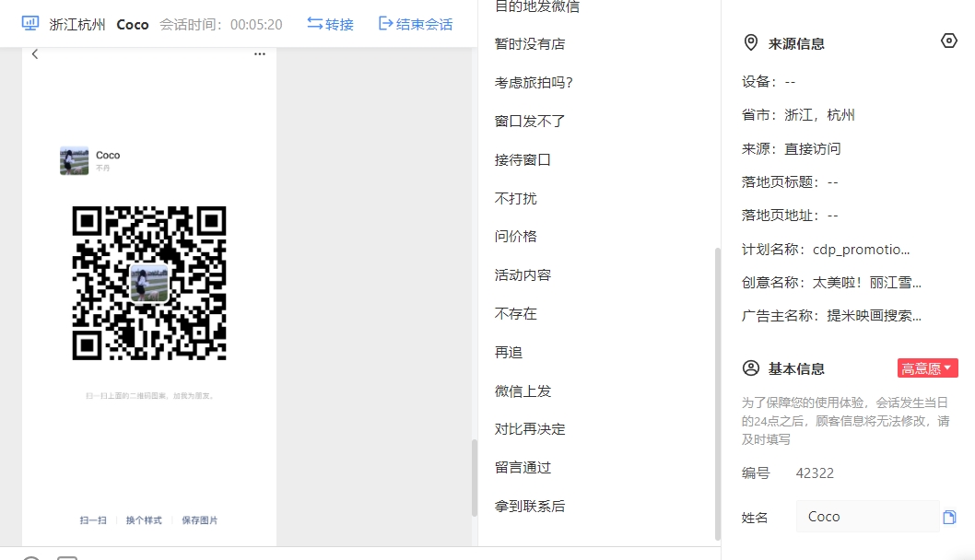Select the quick reply 微信上发
This screenshot has height=560, width=975.
click(x=523, y=391)
